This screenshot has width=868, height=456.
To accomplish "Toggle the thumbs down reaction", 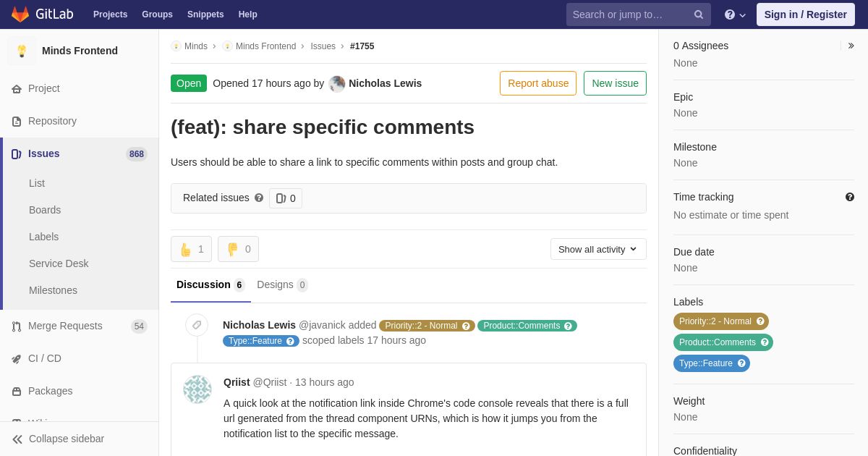I will (x=238, y=249).
